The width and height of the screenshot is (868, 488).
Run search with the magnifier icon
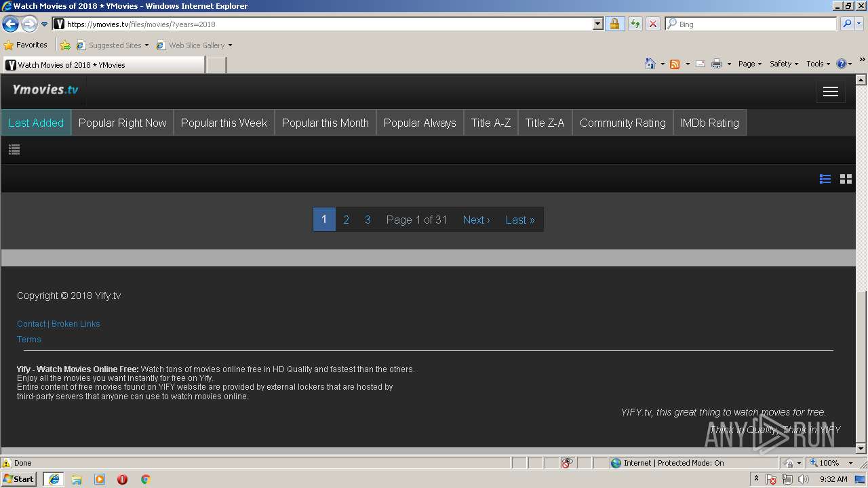click(x=846, y=24)
